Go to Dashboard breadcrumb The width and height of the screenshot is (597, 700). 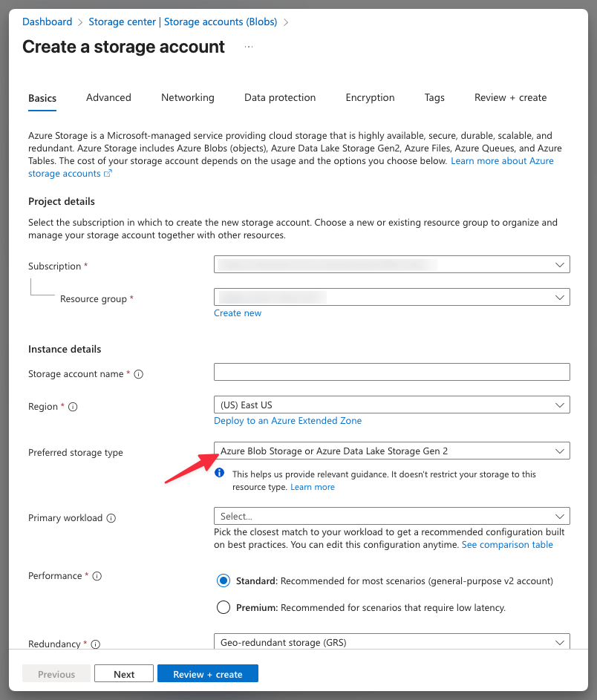tap(48, 22)
